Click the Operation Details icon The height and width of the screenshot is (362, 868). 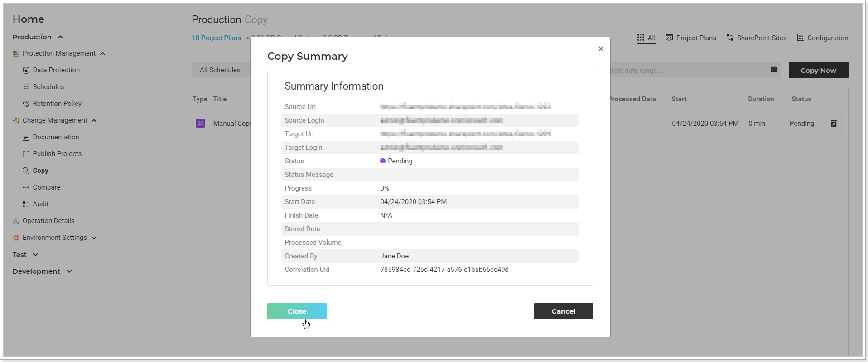click(x=16, y=221)
